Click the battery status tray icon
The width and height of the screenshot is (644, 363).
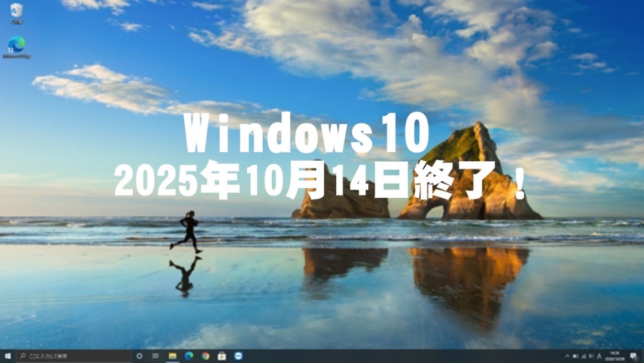576,356
